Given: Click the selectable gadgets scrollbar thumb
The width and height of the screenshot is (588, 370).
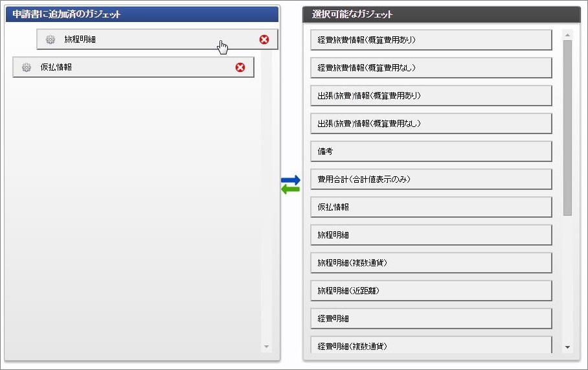Looking at the screenshot, I should click(x=567, y=128).
